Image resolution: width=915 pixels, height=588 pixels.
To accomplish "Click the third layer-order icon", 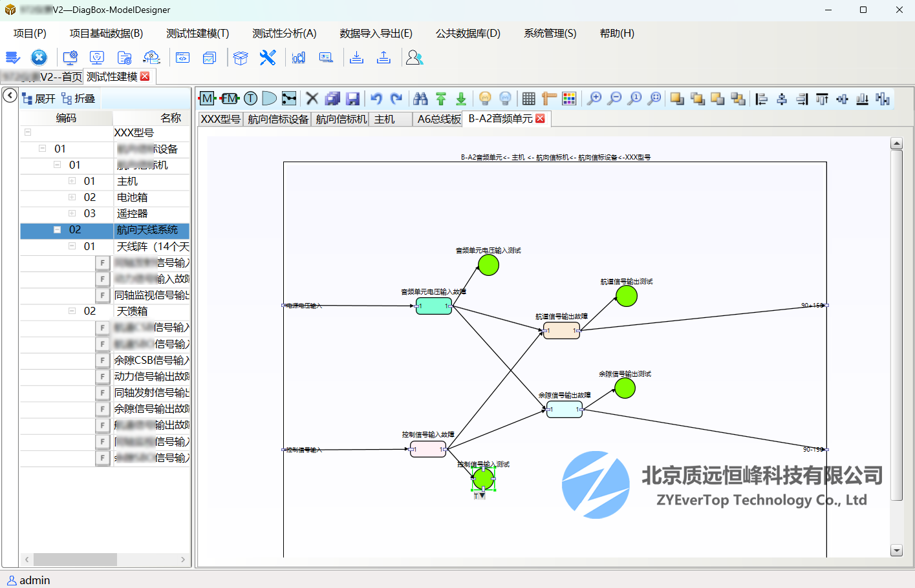I will pyautogui.click(x=717, y=98).
